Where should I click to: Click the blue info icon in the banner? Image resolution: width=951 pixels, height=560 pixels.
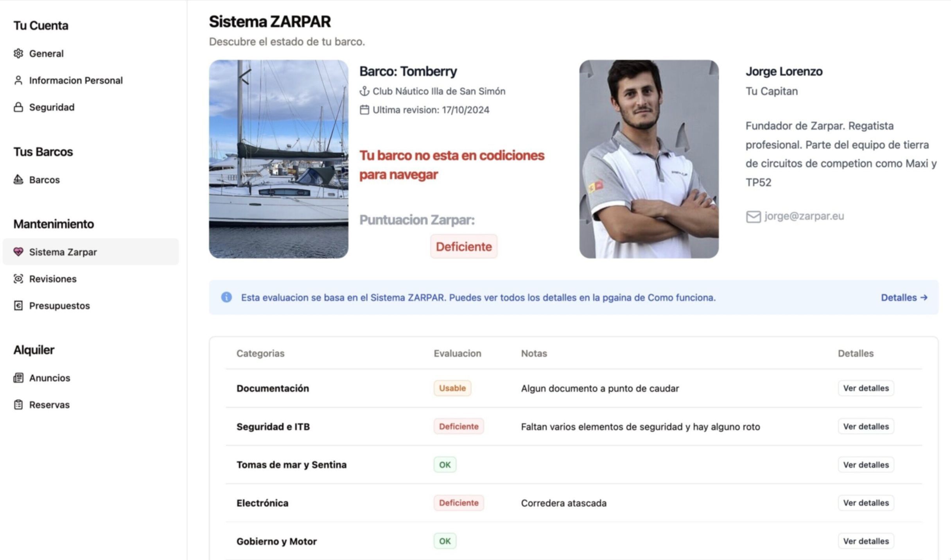pos(227,297)
